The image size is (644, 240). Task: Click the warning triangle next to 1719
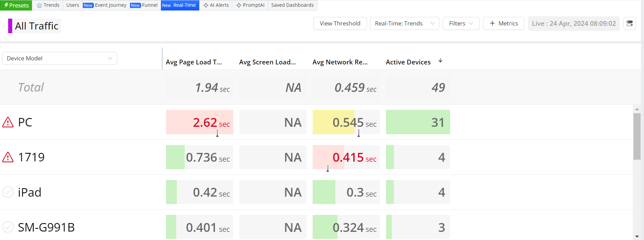[x=8, y=157]
